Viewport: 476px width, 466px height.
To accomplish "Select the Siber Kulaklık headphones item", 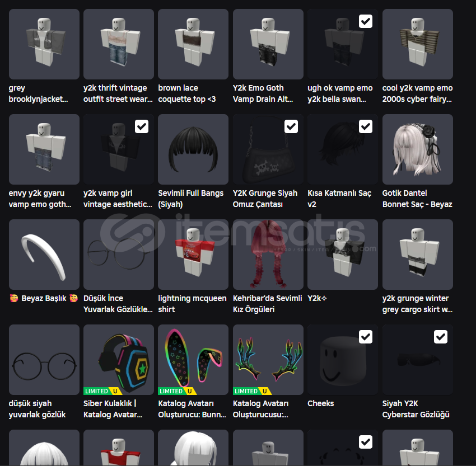I will coord(119,360).
